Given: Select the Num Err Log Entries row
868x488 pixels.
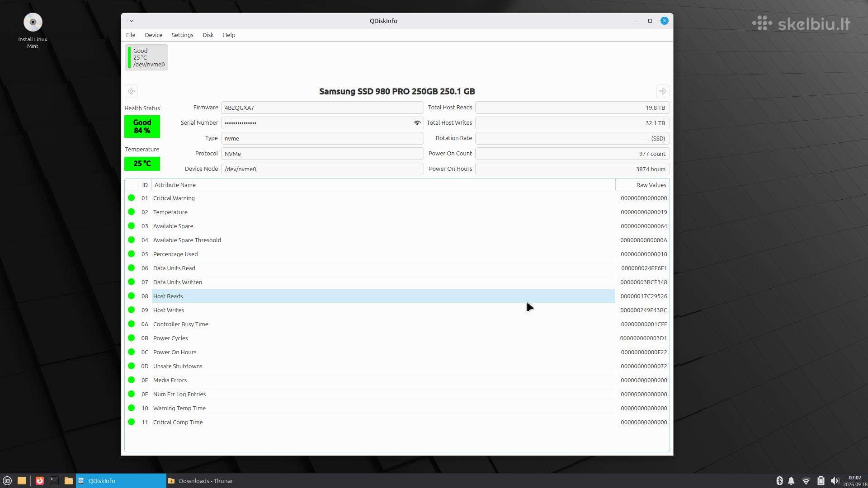Looking at the screenshot, I should point(397,394).
